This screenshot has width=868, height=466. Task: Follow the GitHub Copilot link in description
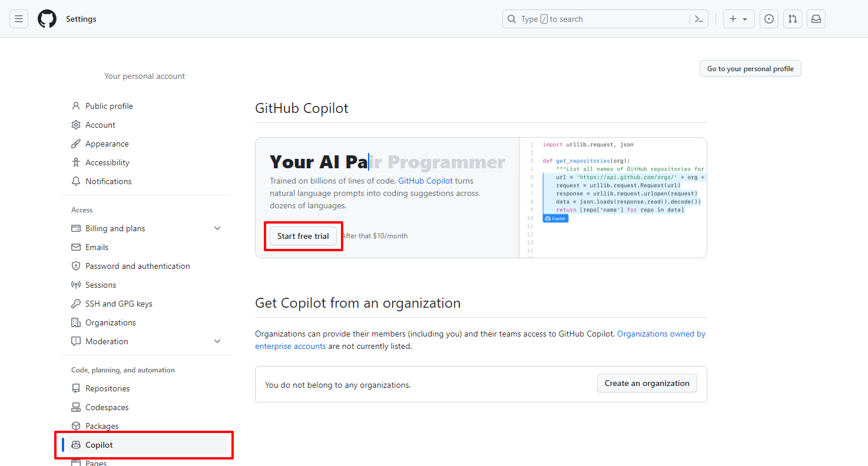click(x=426, y=181)
